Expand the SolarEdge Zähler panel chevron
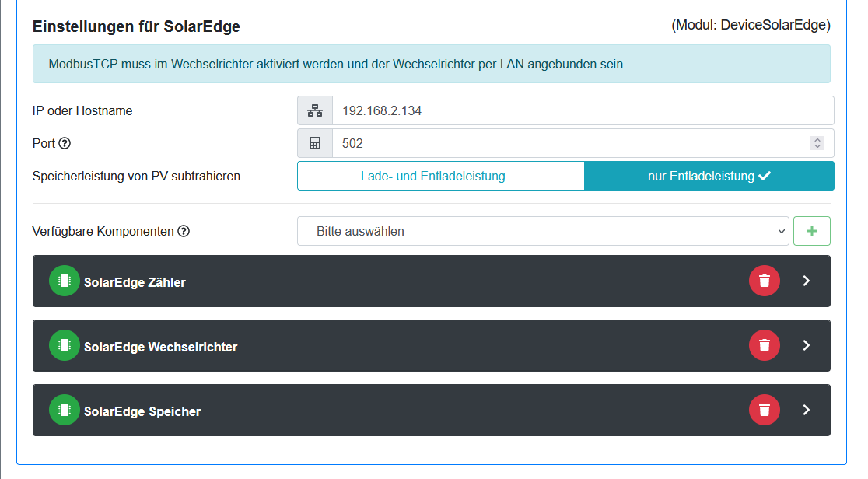The height and width of the screenshot is (479, 868). 806,281
